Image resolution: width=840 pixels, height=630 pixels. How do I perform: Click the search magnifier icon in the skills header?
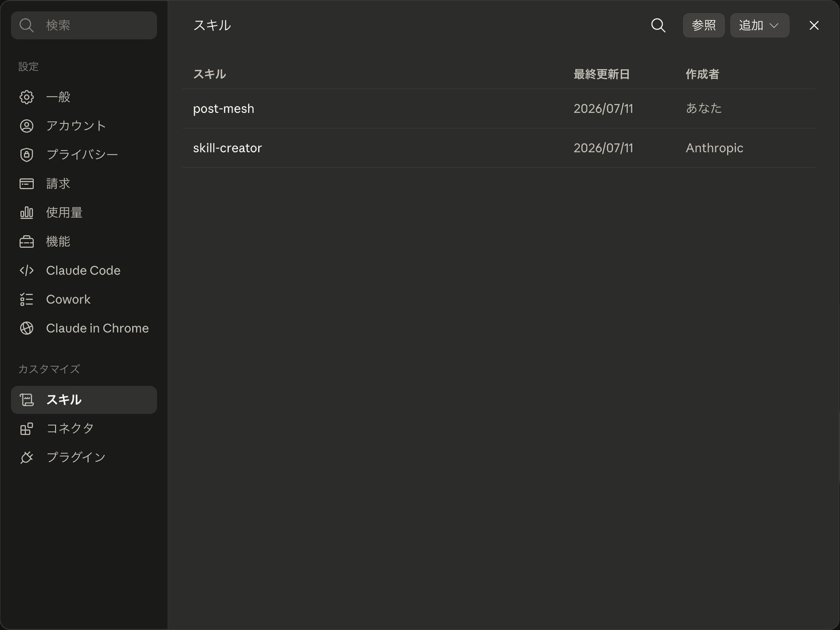coord(658,25)
